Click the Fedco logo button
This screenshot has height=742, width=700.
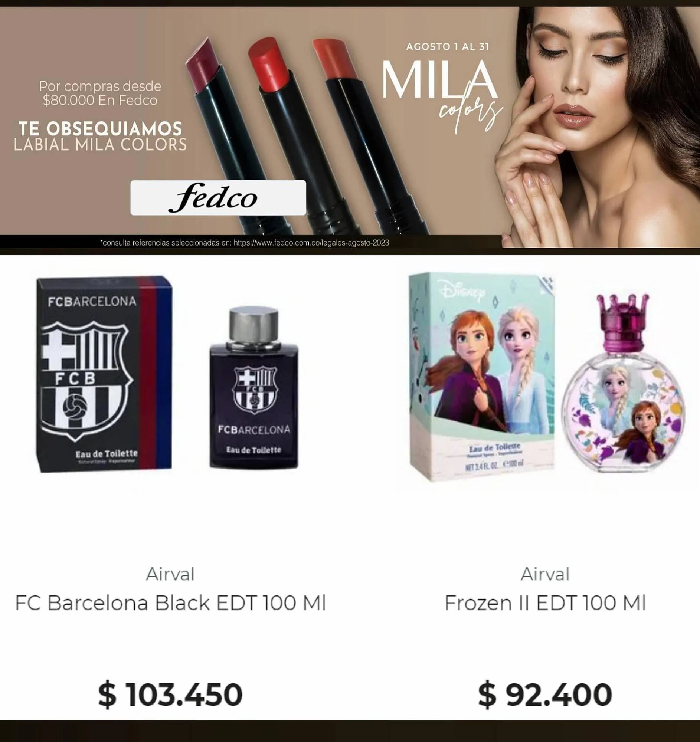pos(218,197)
